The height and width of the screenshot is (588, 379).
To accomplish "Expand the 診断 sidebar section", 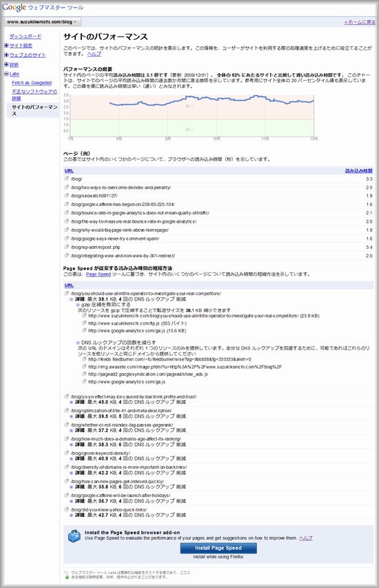I will pos(6,65).
